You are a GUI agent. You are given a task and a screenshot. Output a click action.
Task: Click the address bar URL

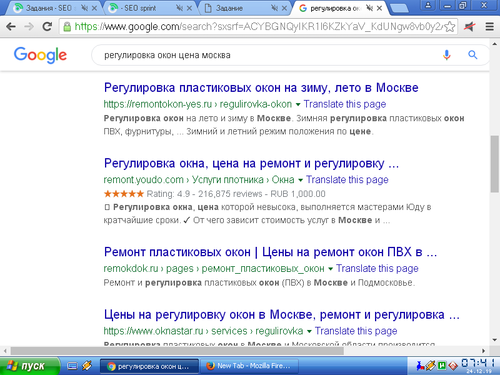[258, 27]
